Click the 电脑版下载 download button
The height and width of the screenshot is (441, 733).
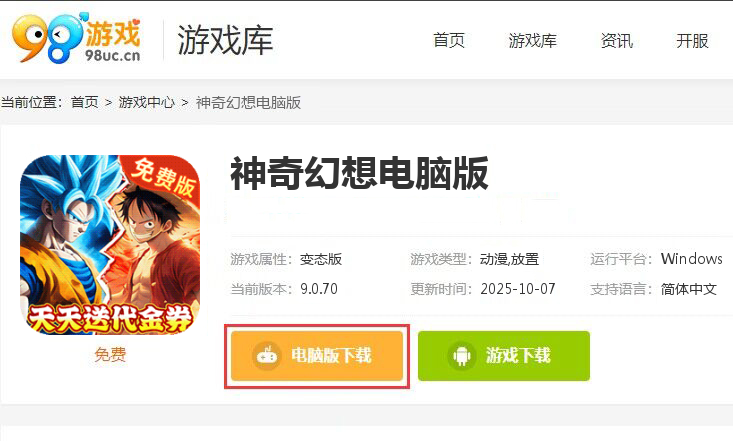tap(317, 356)
